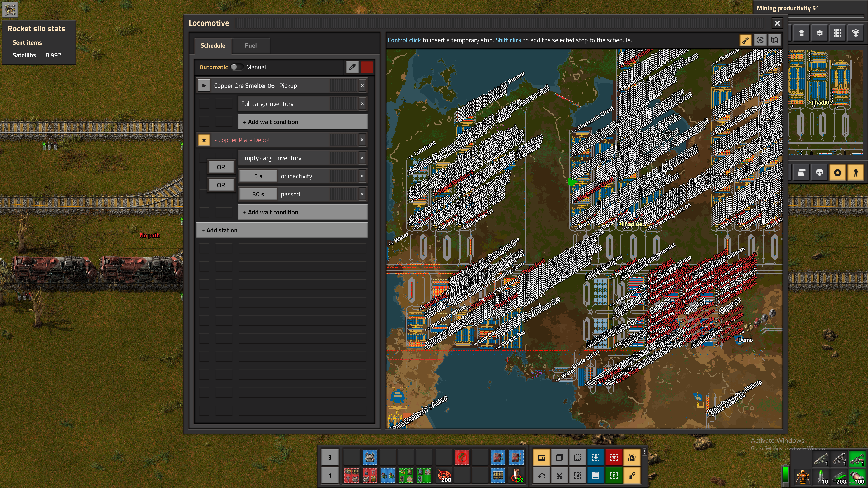
Task: Click quickbar row selector labeled 1
Action: [x=330, y=476]
